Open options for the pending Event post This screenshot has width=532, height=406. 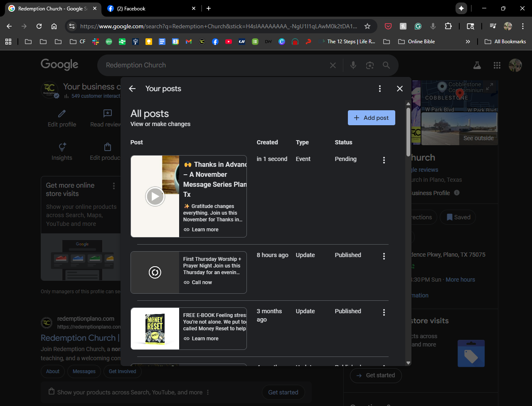[384, 160]
